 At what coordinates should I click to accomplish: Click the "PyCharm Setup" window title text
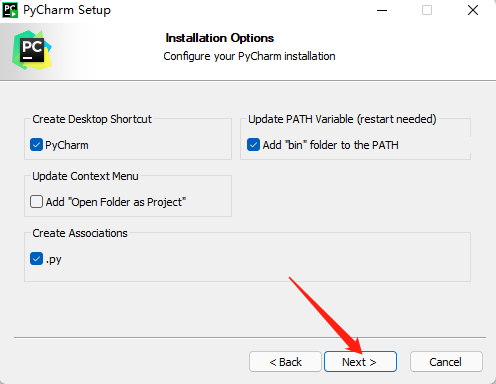[x=67, y=10]
